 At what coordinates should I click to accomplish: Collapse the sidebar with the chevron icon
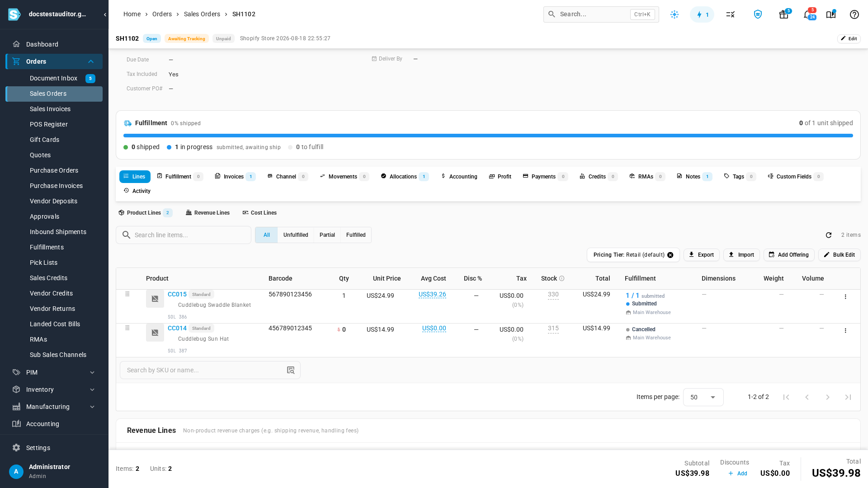tap(105, 14)
